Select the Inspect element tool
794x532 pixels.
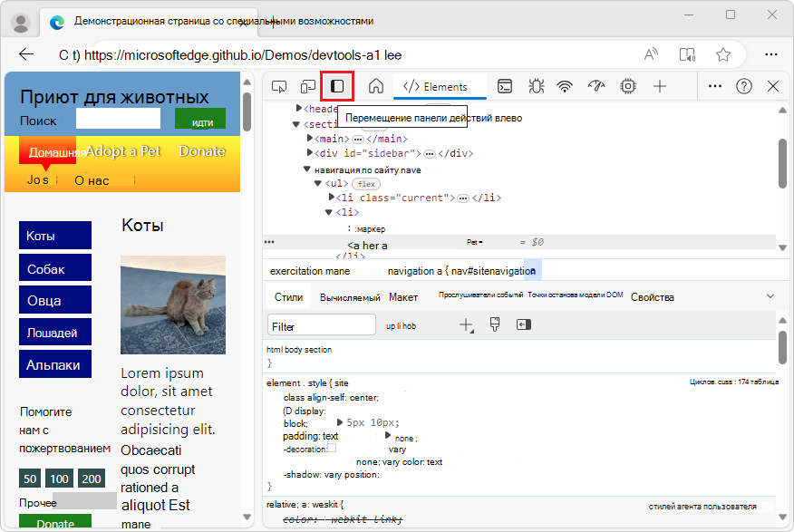pyautogui.click(x=278, y=87)
